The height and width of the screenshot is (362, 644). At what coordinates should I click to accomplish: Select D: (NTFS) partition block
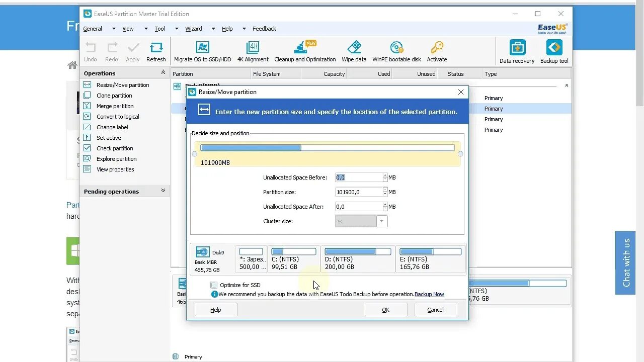click(x=358, y=259)
